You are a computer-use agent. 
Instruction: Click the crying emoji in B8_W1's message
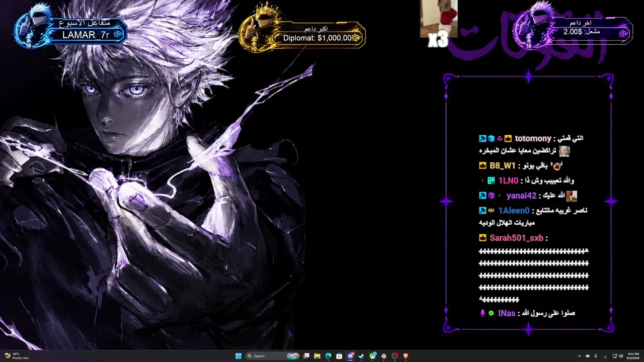tap(556, 165)
